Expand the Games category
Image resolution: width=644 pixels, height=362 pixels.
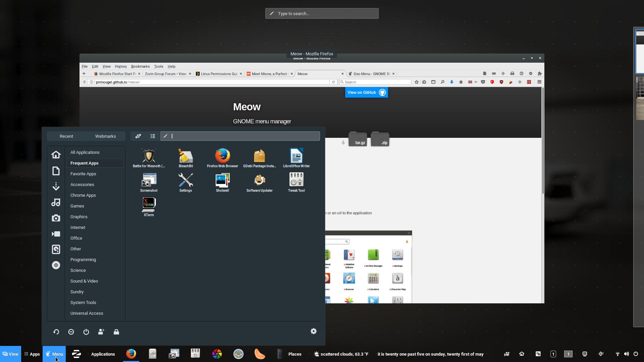coord(77,206)
